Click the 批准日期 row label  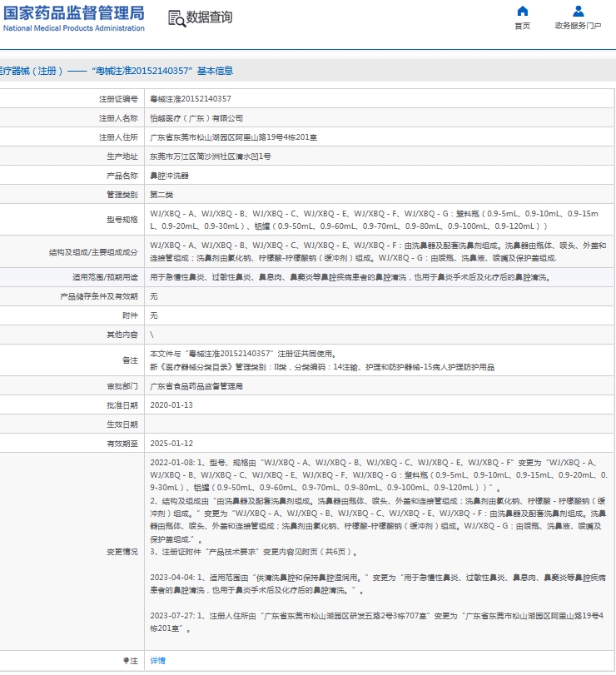122,405
